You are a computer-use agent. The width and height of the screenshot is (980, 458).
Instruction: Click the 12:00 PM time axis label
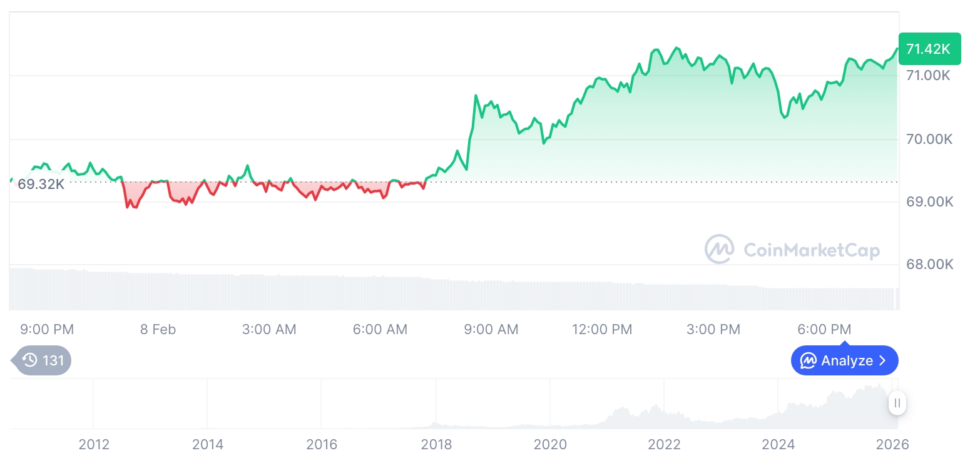602,329
